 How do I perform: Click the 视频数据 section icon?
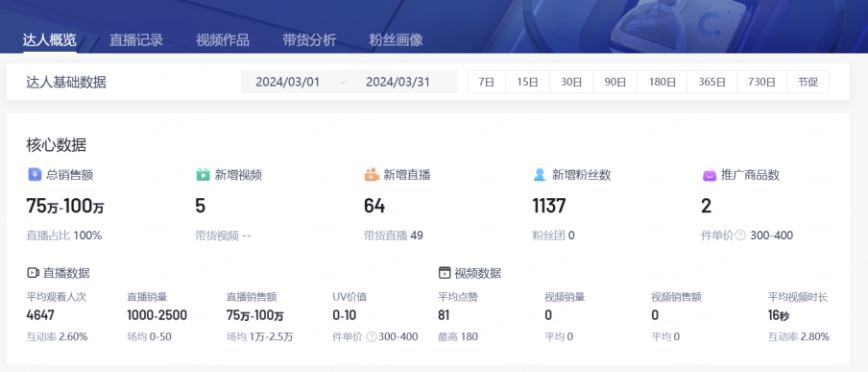pyautogui.click(x=444, y=273)
